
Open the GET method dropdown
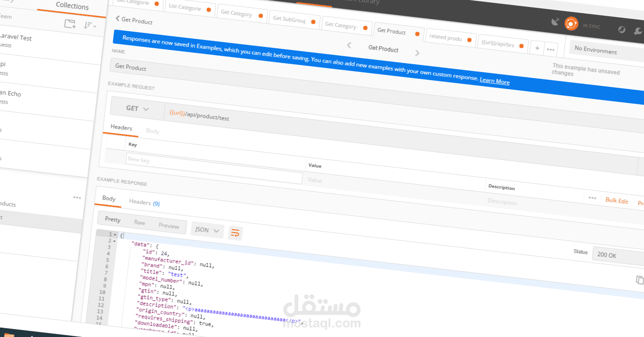coord(137,109)
